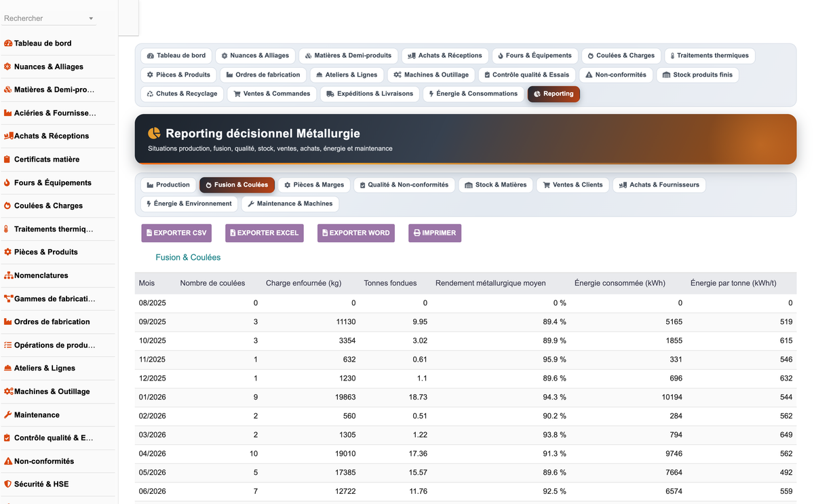Click the Nombre de coulées column header
Image resolution: width=814 pixels, height=504 pixels.
[x=212, y=283]
